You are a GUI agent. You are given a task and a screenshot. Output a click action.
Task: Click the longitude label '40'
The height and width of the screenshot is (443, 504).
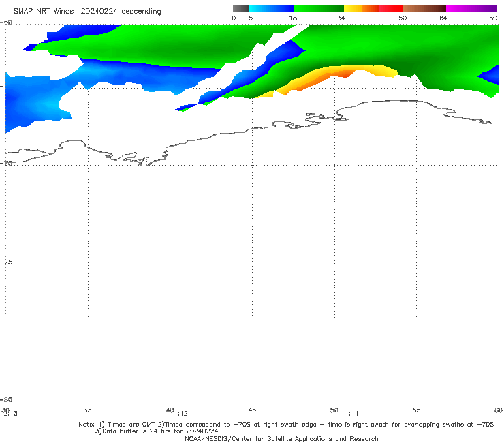170,410
